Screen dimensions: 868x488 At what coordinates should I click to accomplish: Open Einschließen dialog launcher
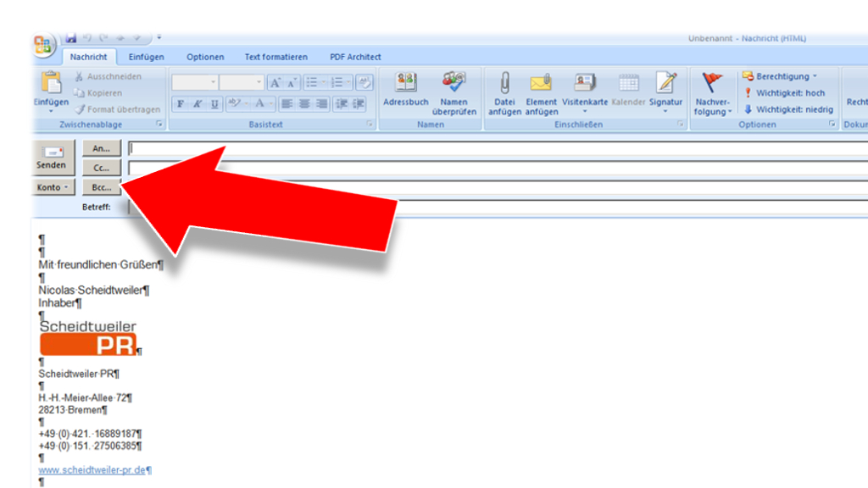coord(681,124)
